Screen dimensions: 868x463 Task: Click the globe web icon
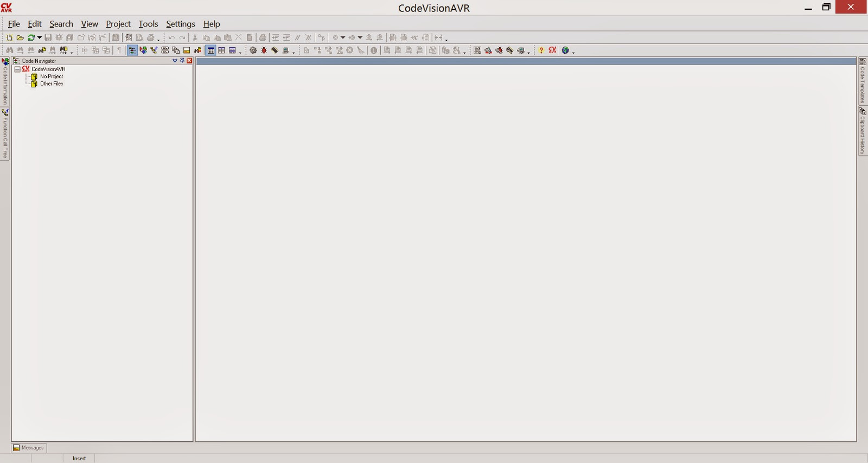click(565, 50)
